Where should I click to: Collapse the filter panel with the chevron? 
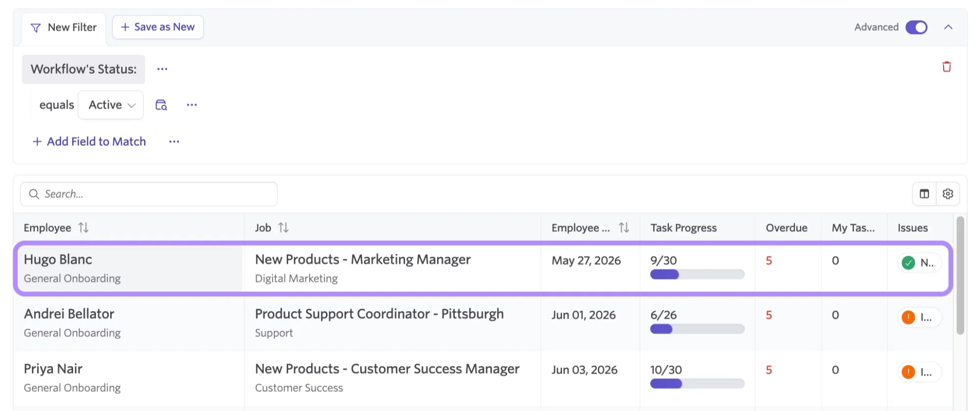point(948,27)
